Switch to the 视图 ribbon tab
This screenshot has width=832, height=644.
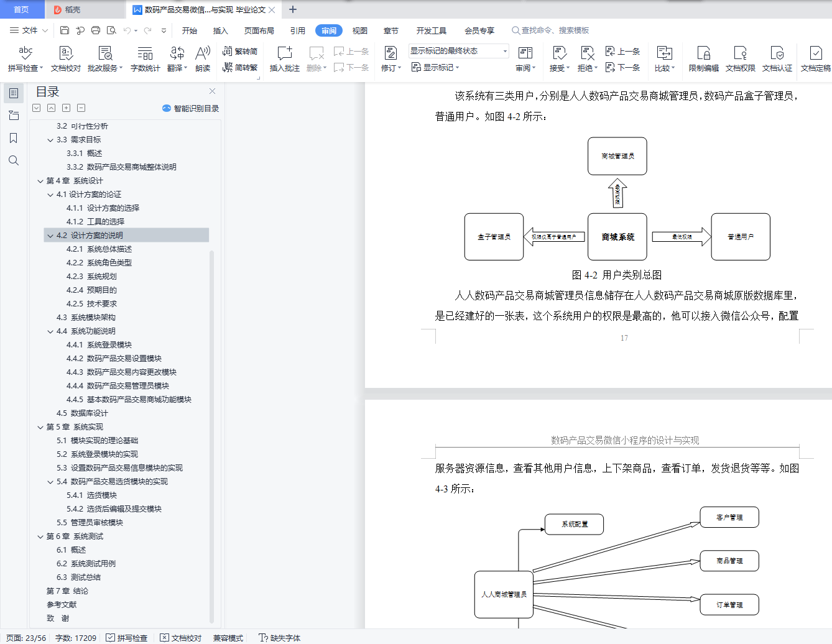tap(360, 30)
